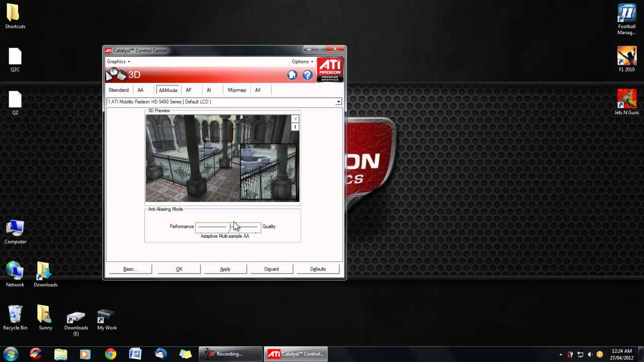Switch to the AA tab
644x362 pixels.
click(x=140, y=90)
